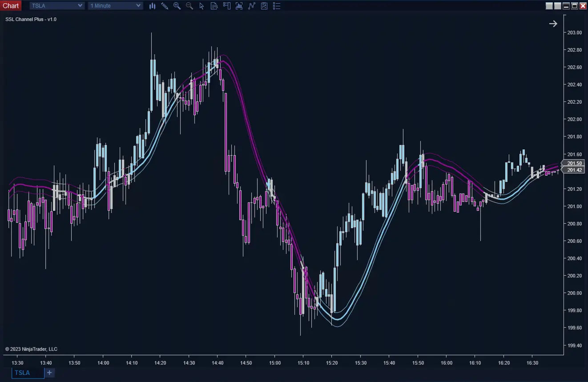This screenshot has height=382, width=588.
Task: Click the 201.50 price marker
Action: (x=575, y=163)
